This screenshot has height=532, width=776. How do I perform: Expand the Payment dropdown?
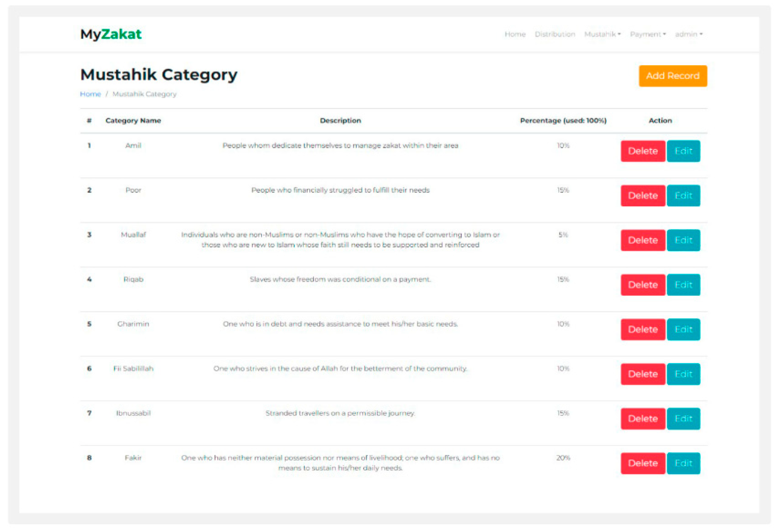click(647, 34)
